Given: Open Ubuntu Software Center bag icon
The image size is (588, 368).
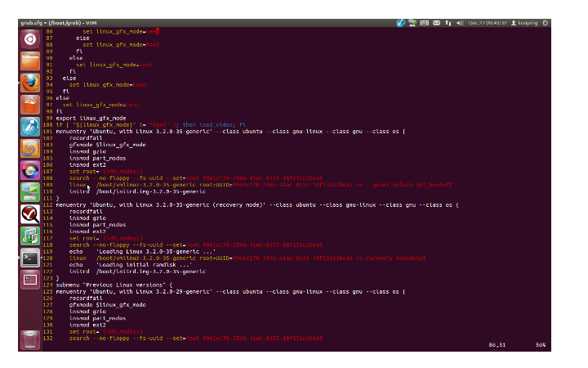Looking at the screenshot, I should pos(30,105).
